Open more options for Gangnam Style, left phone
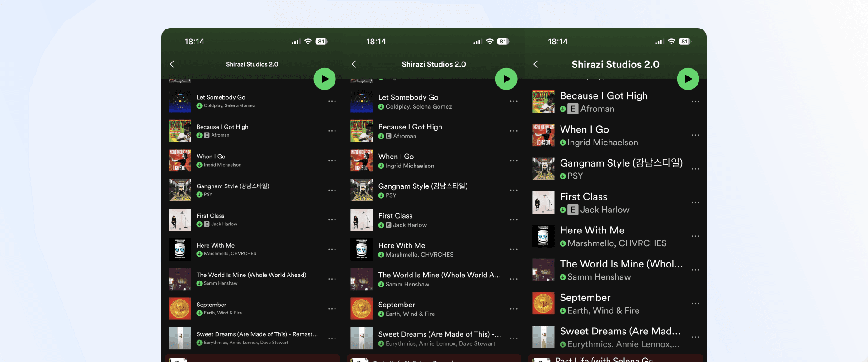The height and width of the screenshot is (362, 868). pos(332,190)
